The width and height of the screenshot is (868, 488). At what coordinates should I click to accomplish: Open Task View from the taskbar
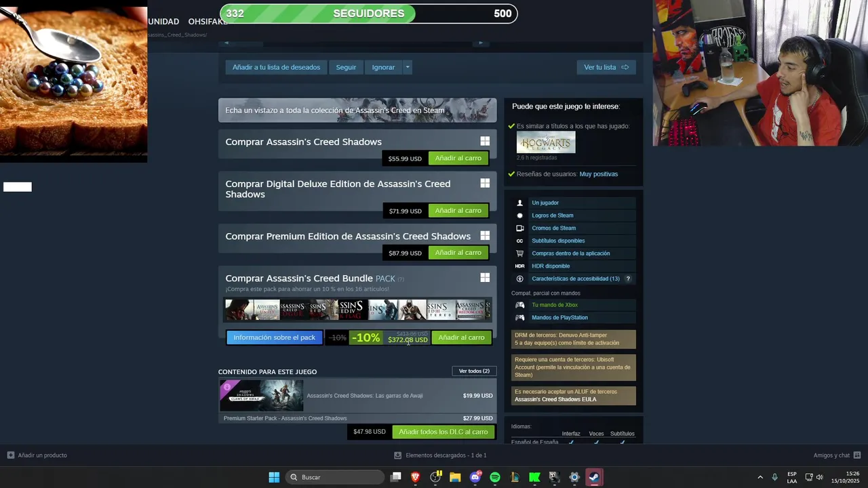click(396, 477)
